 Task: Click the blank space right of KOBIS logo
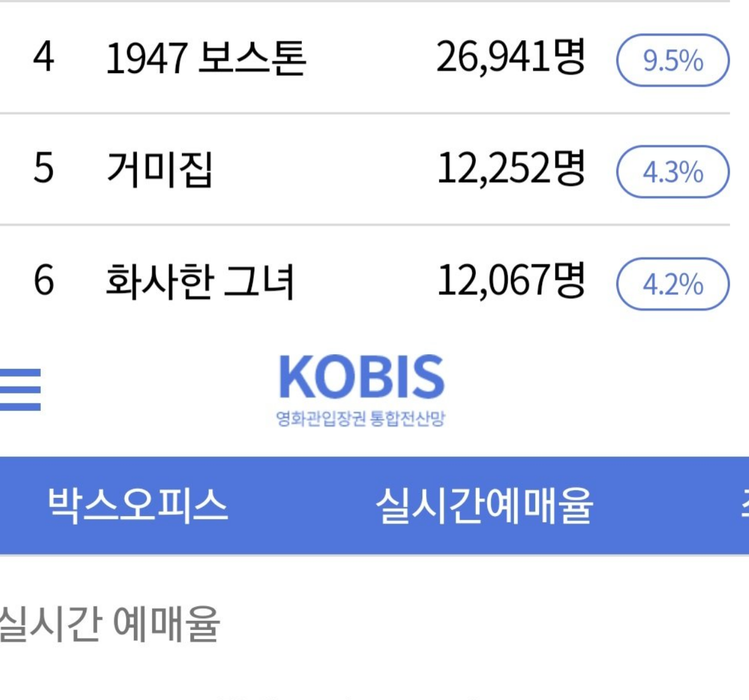596,390
